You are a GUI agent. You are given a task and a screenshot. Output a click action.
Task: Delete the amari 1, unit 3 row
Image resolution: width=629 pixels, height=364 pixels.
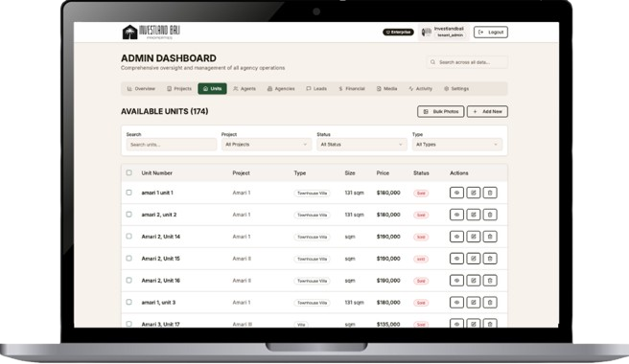(490, 303)
